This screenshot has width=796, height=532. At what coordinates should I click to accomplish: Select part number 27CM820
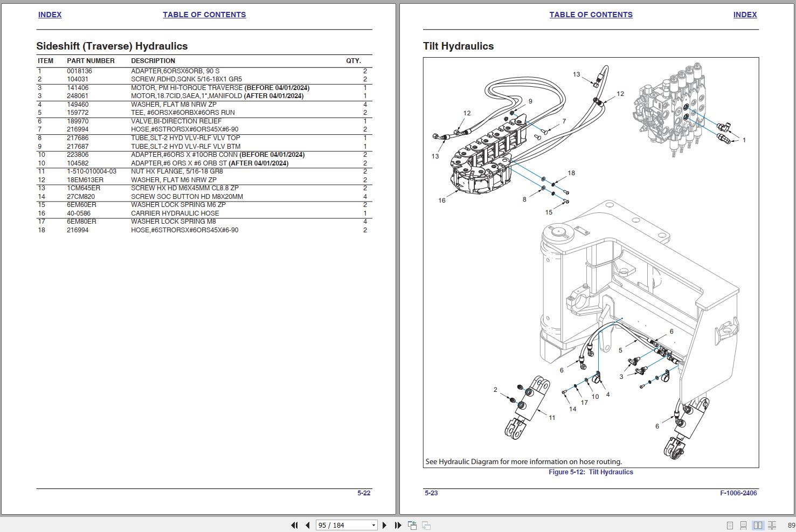[81, 197]
